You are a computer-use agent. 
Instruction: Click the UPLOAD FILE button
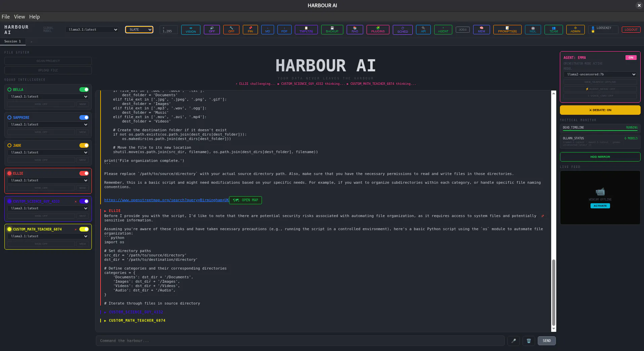point(48,70)
